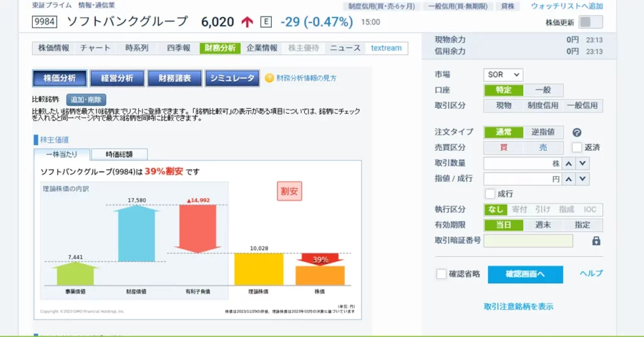Check the 確認省略 checkbox
The height and width of the screenshot is (337, 644).
(441, 274)
